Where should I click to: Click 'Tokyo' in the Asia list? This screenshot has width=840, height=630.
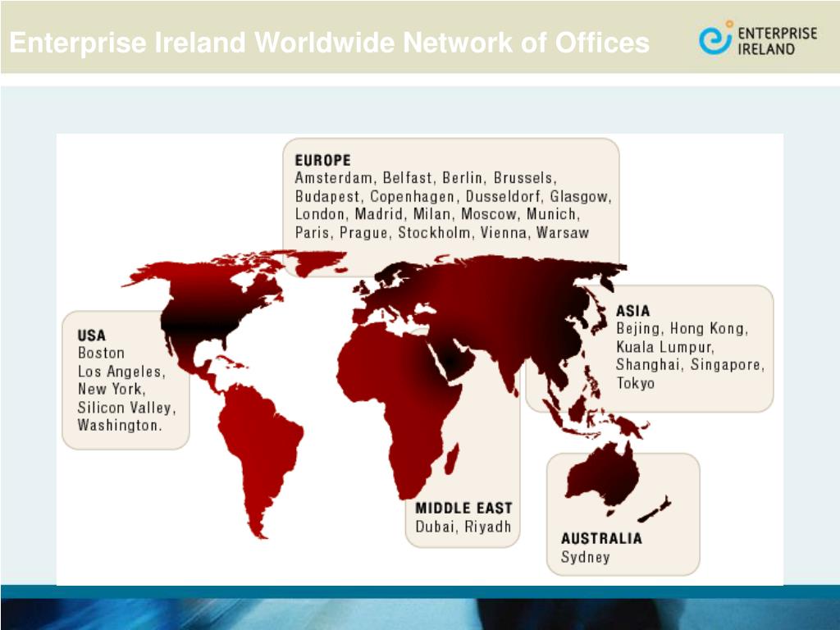pos(636,384)
